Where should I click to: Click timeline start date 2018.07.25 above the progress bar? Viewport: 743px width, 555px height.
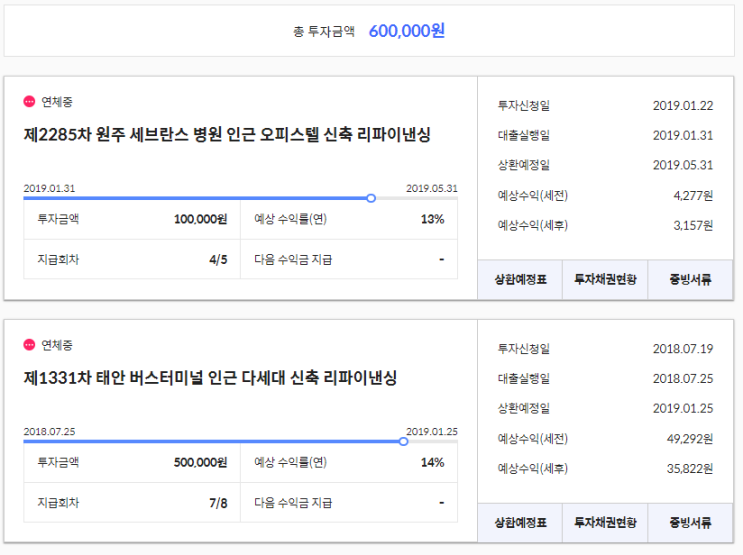49,431
